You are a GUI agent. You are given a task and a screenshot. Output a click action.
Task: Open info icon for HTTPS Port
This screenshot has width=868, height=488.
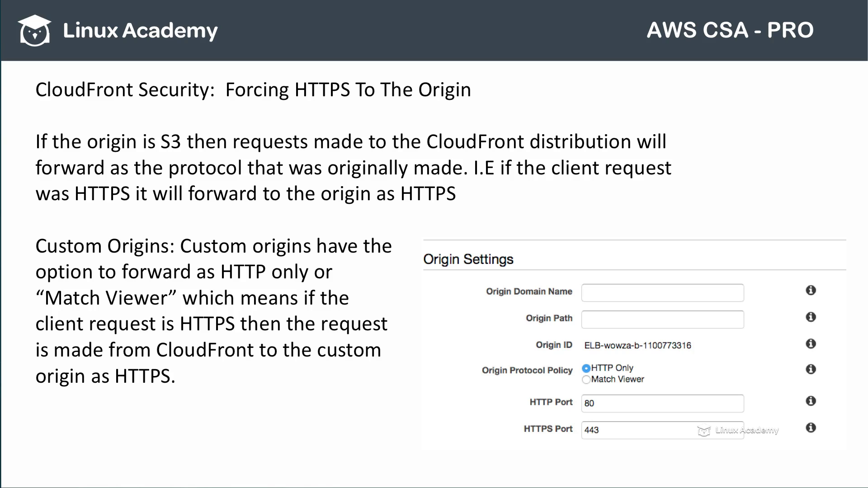[811, 427]
